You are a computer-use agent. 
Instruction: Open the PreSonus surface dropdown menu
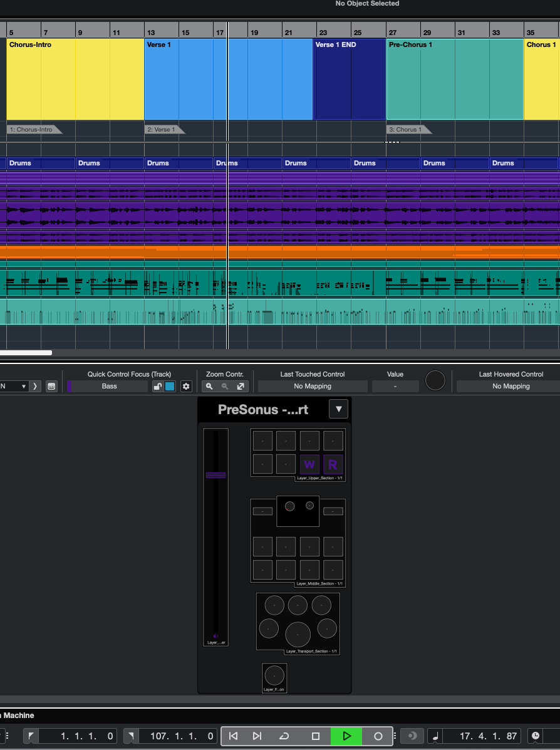339,409
